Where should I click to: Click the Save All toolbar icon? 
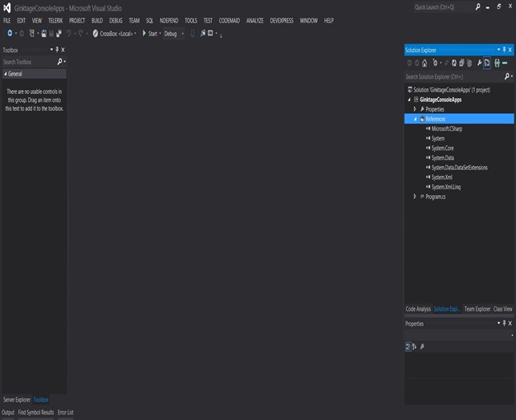(x=59, y=34)
